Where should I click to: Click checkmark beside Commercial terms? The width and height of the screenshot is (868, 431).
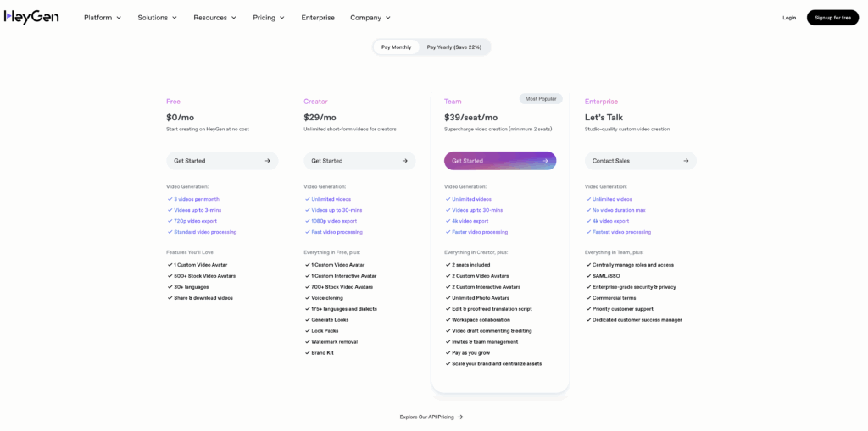pos(588,298)
